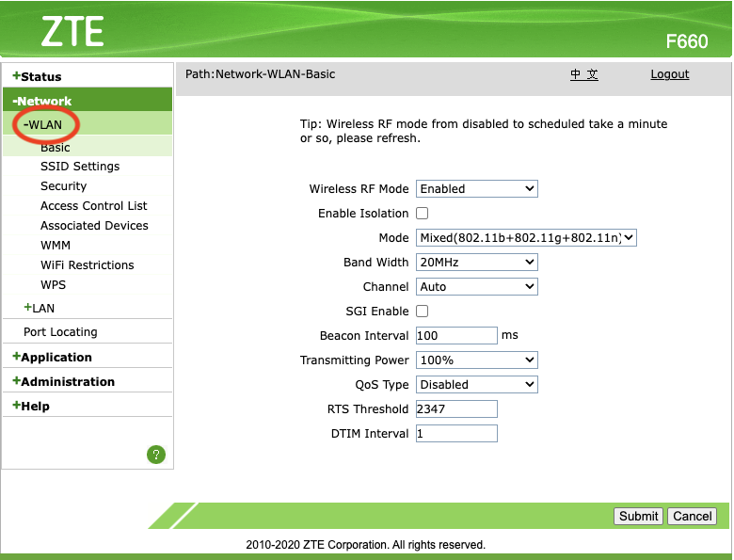Collapse the WLAN submenu

coord(42,124)
